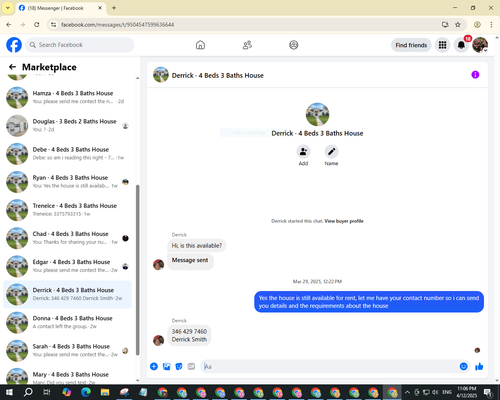Reload the page in Chrome
Screen dimensions: 500x400
tap(37, 24)
